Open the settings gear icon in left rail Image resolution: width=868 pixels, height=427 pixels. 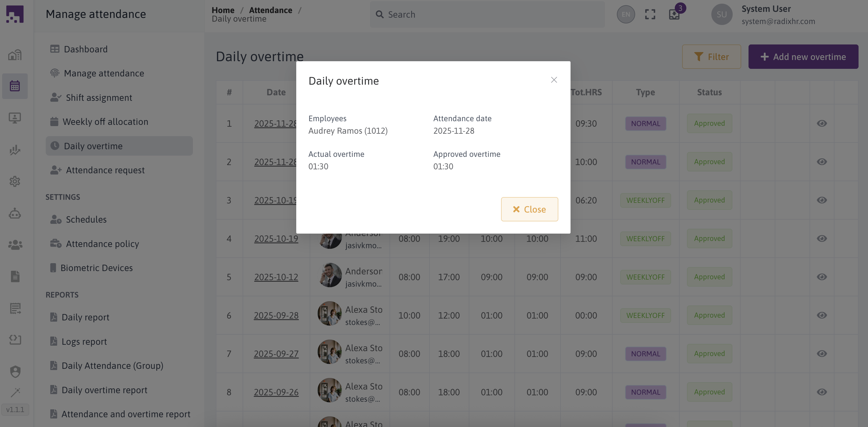[x=15, y=182]
